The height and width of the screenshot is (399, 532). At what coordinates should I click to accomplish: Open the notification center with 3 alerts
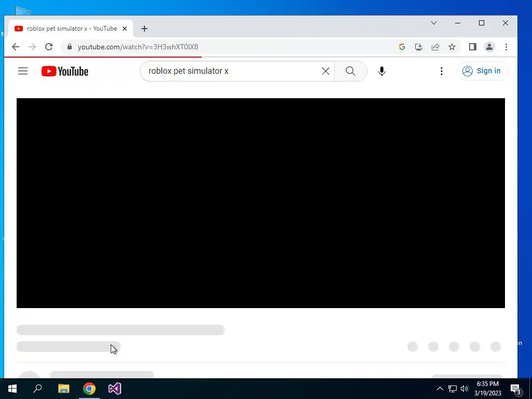[516, 389]
